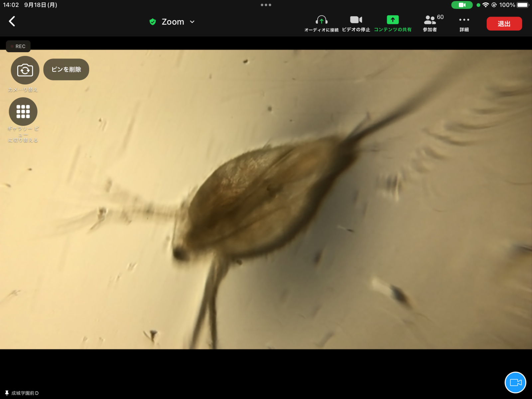Tap the pinned microscope video feed
Viewport: 532px width, 399px height.
point(266,199)
